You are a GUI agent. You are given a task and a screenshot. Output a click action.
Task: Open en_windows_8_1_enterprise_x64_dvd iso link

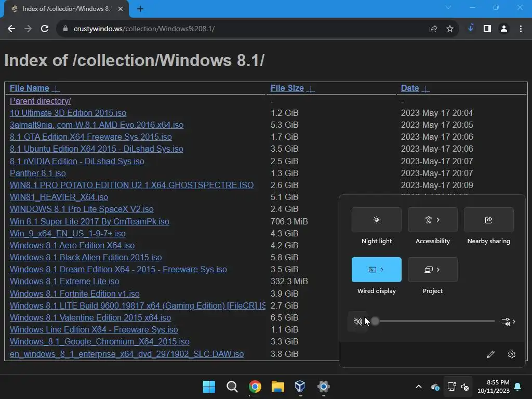pos(127,354)
